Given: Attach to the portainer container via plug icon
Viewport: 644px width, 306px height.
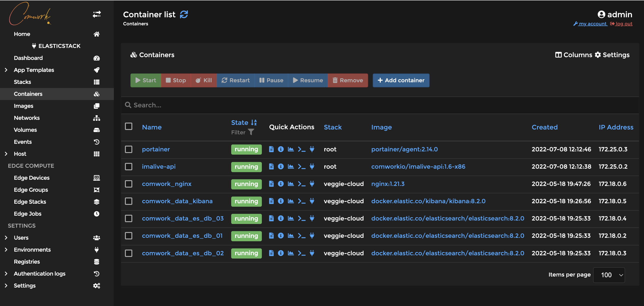Looking at the screenshot, I should coord(312,149).
